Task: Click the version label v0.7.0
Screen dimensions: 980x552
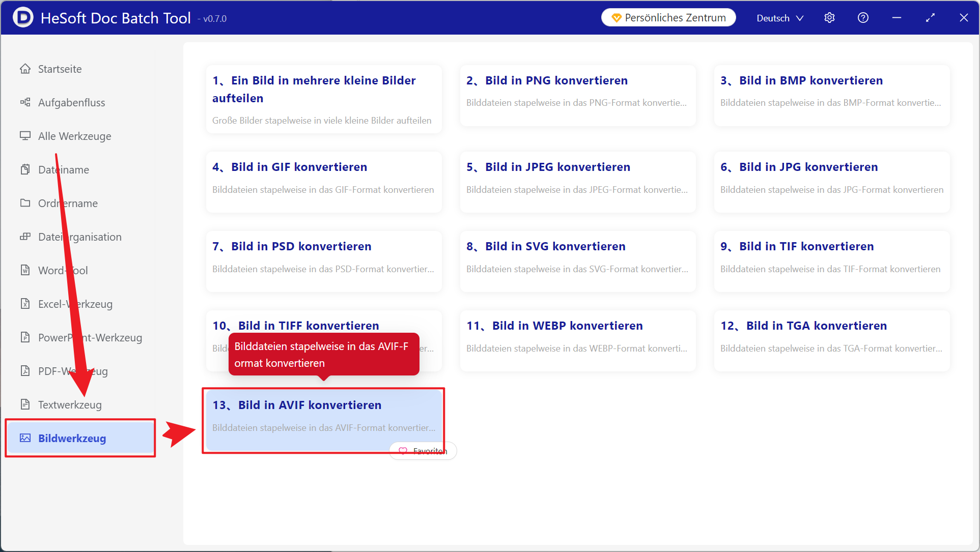Action: pyautogui.click(x=215, y=19)
